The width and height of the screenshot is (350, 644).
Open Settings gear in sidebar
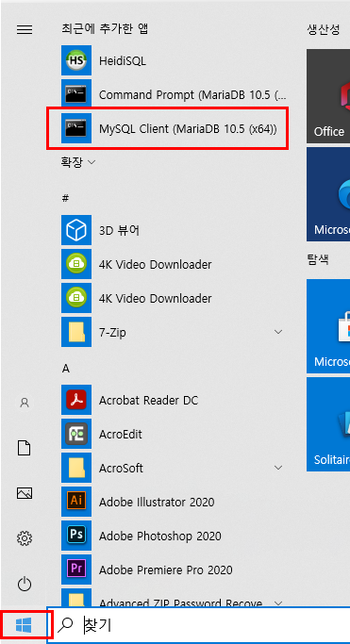tap(25, 538)
